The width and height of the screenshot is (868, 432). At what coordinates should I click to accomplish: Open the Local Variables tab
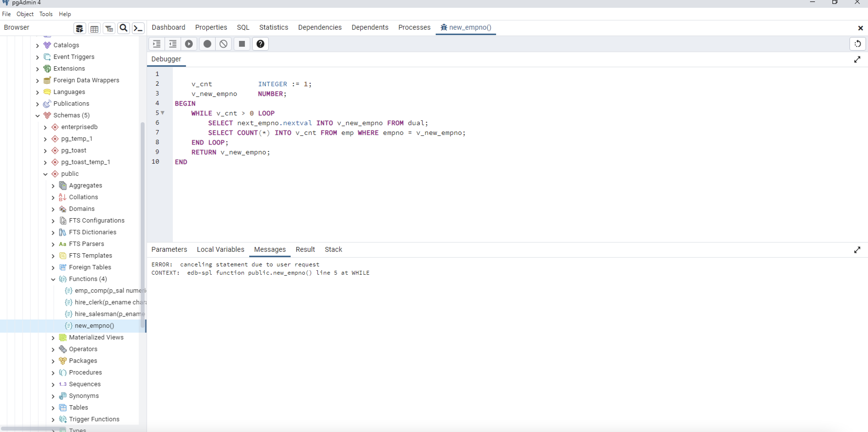(220, 250)
